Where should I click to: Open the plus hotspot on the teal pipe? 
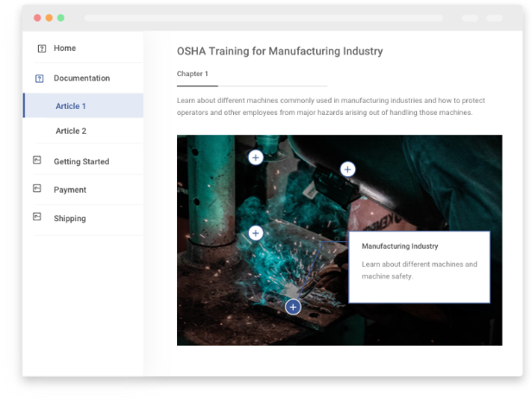[x=256, y=157]
